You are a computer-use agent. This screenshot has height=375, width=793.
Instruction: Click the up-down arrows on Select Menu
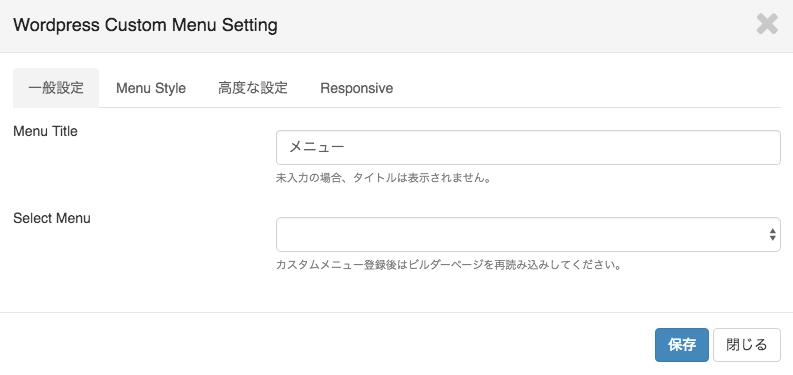coord(772,234)
